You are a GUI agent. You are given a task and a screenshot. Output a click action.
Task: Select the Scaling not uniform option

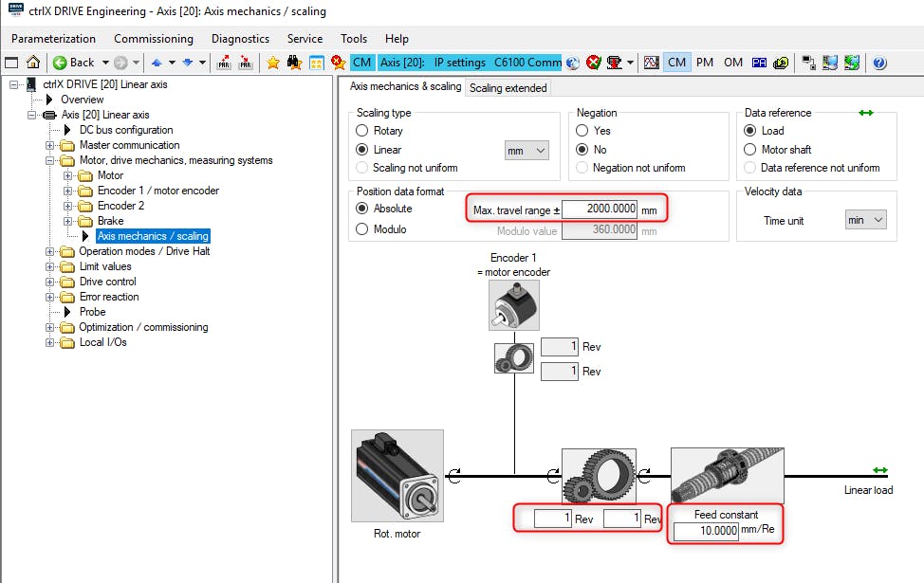click(x=361, y=167)
